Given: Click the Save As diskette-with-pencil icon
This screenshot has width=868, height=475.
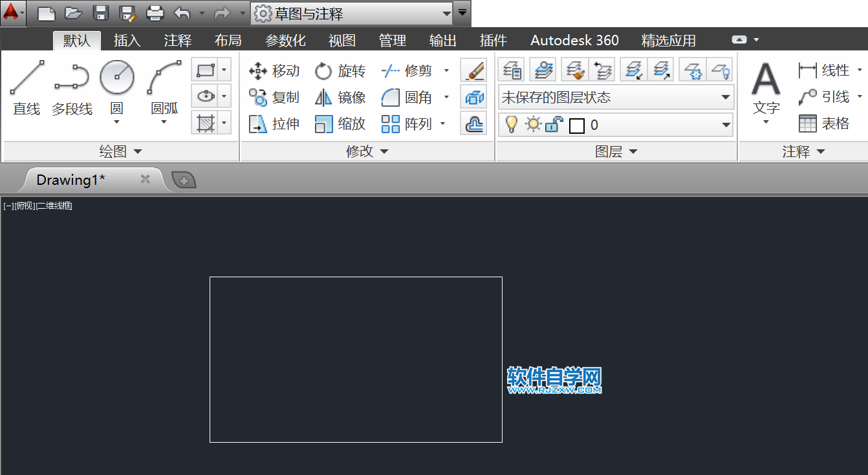Looking at the screenshot, I should click(x=128, y=13).
